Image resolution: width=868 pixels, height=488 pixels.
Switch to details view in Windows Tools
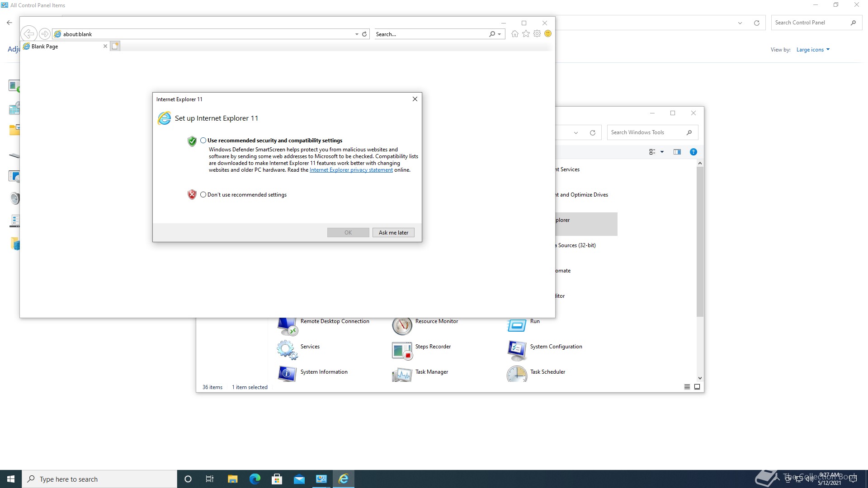tap(687, 387)
